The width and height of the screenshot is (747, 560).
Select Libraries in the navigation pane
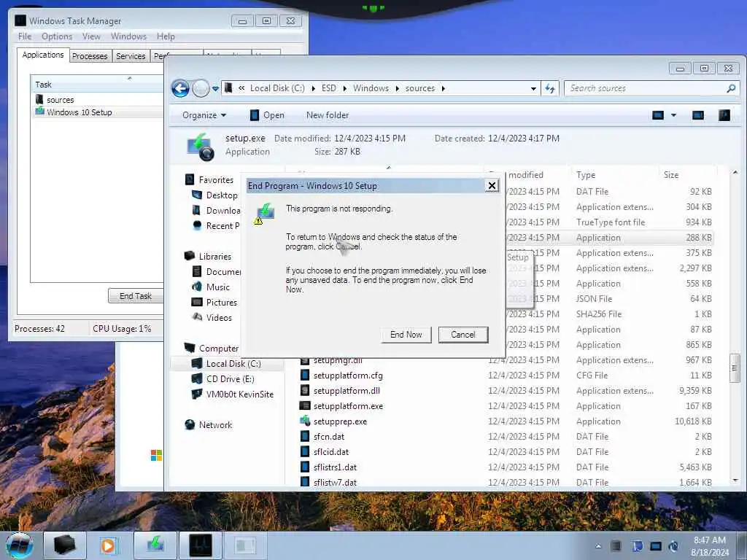pyautogui.click(x=215, y=257)
